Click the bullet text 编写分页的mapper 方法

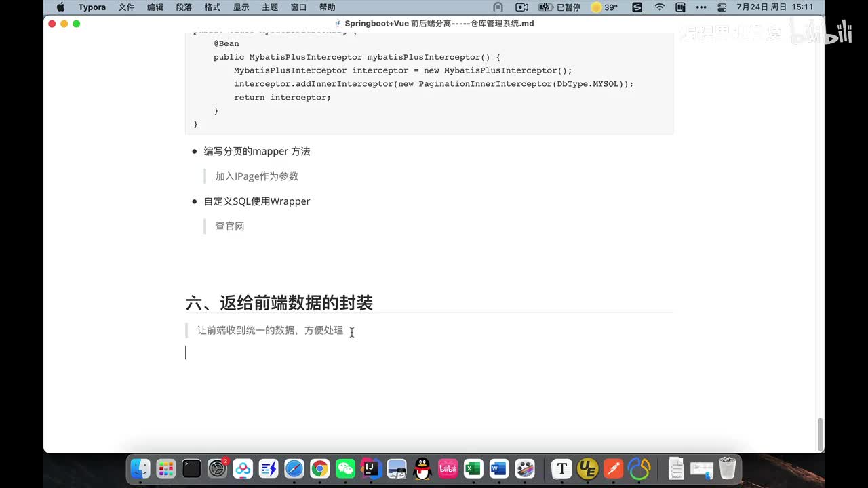click(x=257, y=151)
